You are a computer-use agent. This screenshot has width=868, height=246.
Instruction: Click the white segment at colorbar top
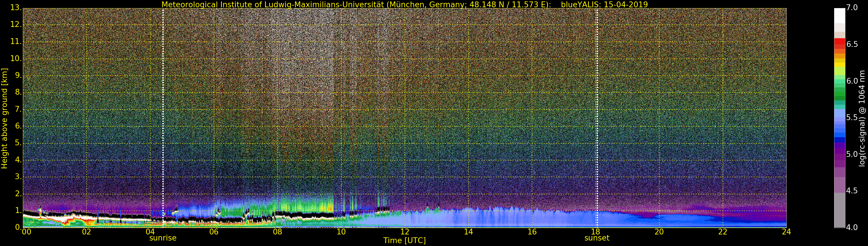click(840, 16)
